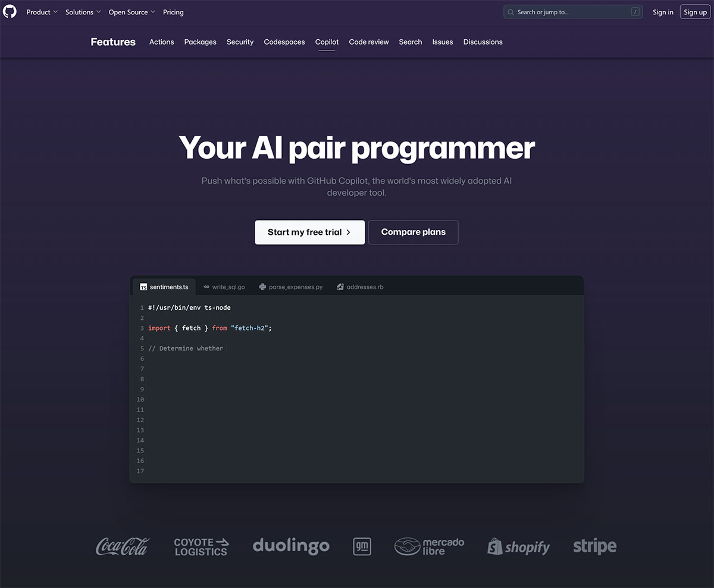Open the Code review feature page
This screenshot has width=714, height=588.
(369, 42)
